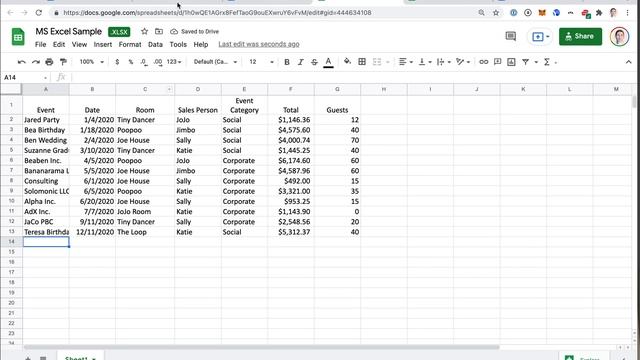Open the number format 123 dropdown
Screen dimensions: 640x360
[174, 62]
